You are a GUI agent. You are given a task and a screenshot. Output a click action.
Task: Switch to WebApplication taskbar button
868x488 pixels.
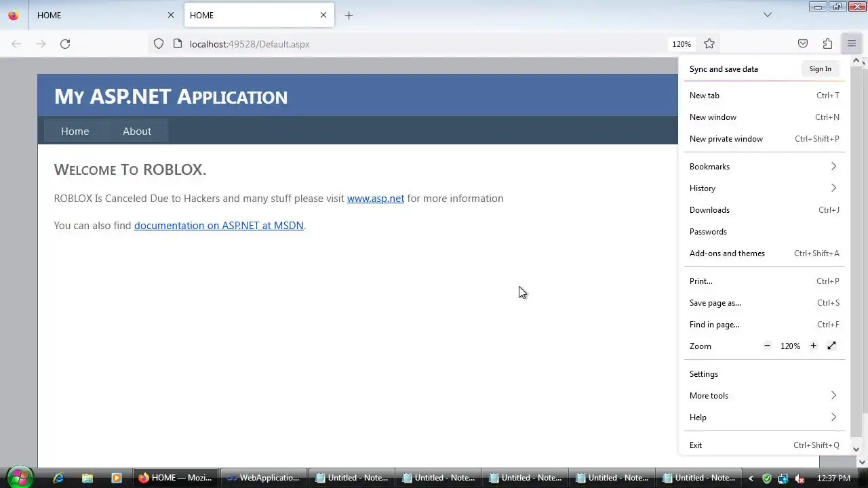tap(264, 478)
